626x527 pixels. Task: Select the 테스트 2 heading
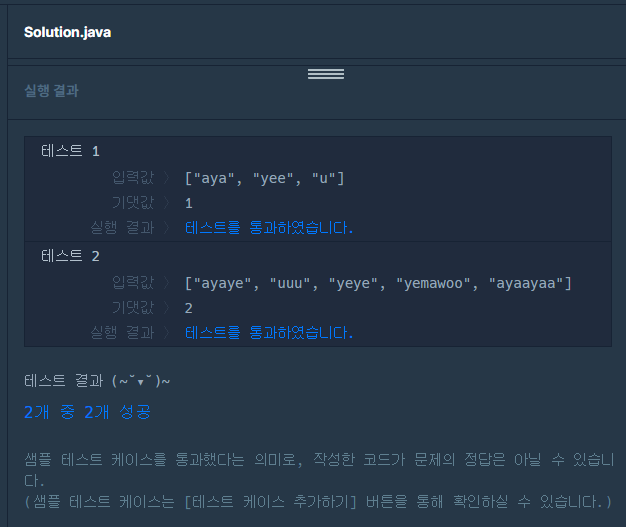pyautogui.click(x=70, y=256)
